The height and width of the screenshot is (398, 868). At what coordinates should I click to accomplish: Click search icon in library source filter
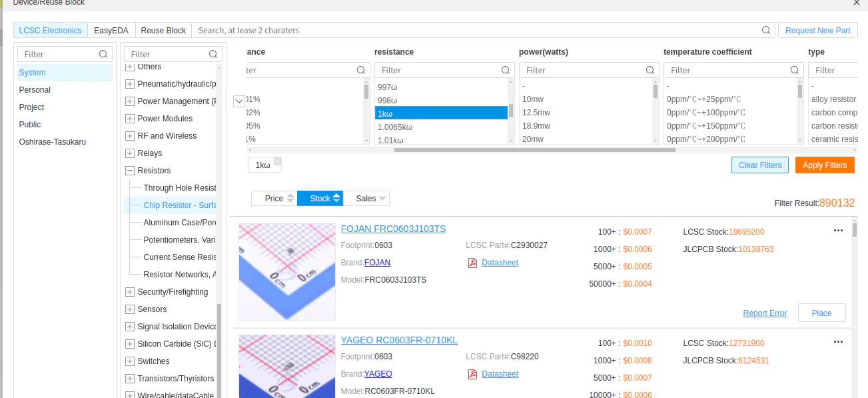point(103,54)
